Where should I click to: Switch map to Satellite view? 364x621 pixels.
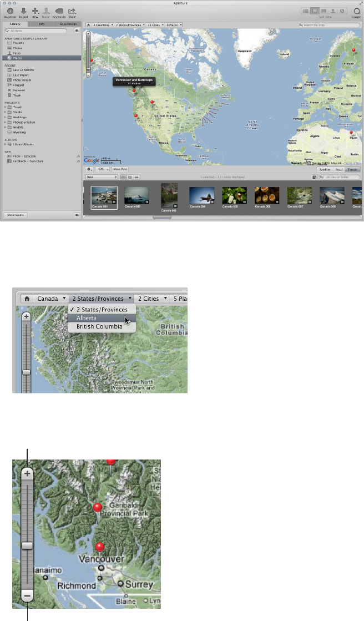pyautogui.click(x=325, y=169)
